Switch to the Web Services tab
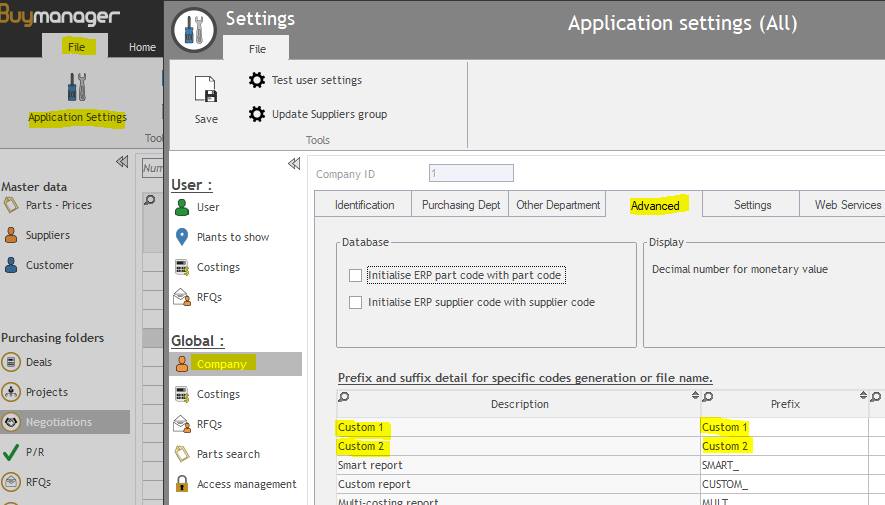Viewport: 885px width, 505px height. 847,205
